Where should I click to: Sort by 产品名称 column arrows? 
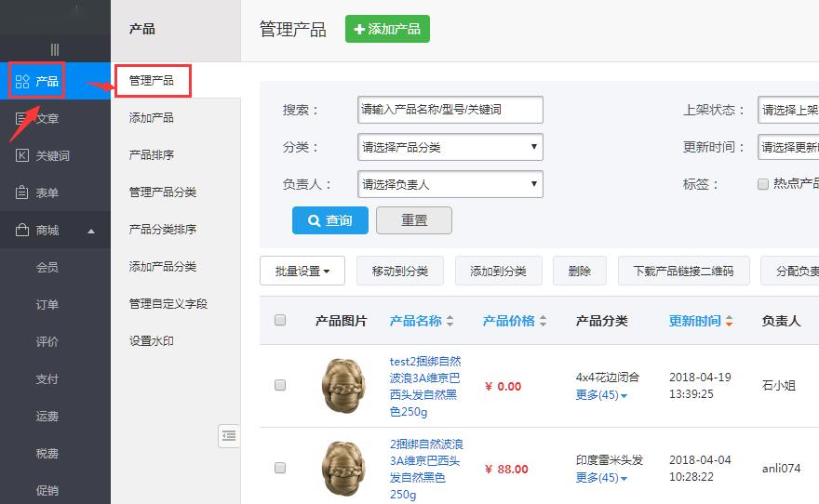pyautogui.click(x=450, y=322)
